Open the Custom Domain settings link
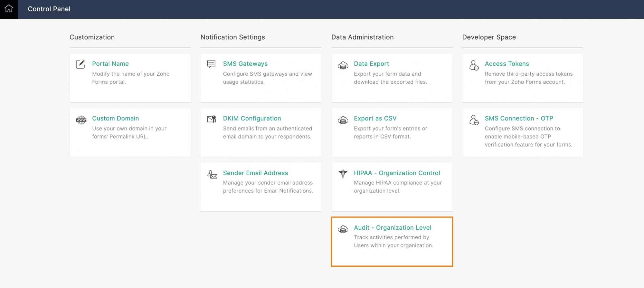This screenshot has height=288, width=644. [115, 118]
